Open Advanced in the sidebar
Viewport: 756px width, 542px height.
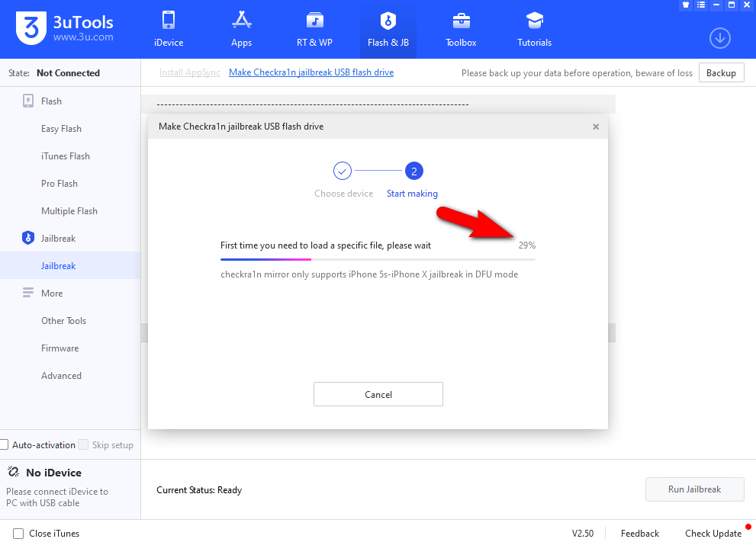tap(61, 376)
